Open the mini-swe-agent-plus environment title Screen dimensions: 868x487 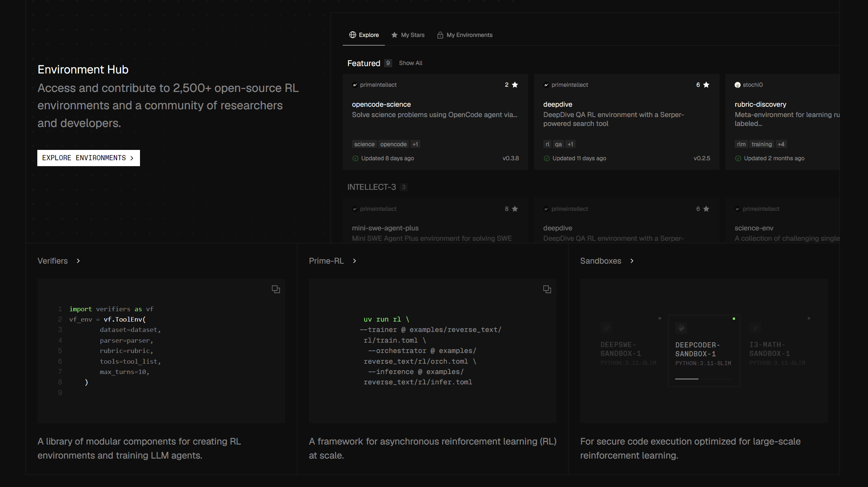(385, 228)
